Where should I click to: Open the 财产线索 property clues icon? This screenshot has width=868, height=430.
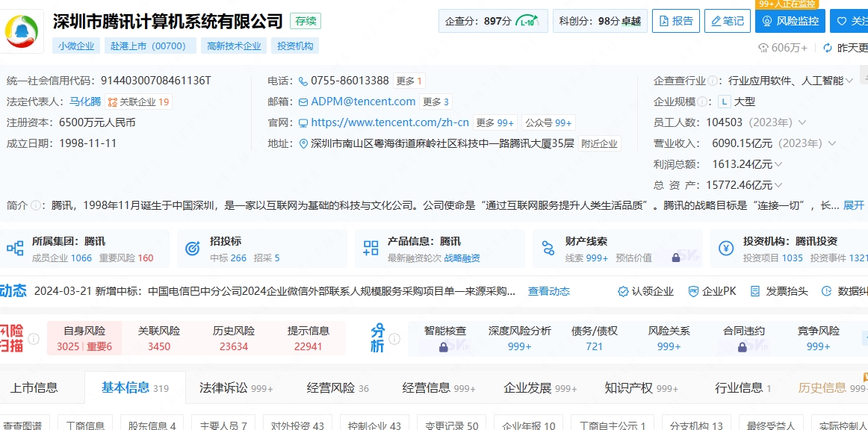550,248
